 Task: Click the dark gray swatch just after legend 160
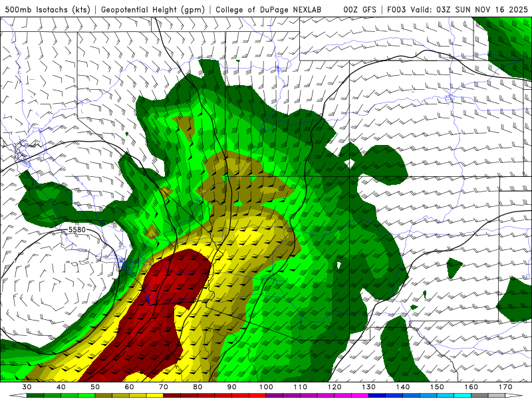479,396
